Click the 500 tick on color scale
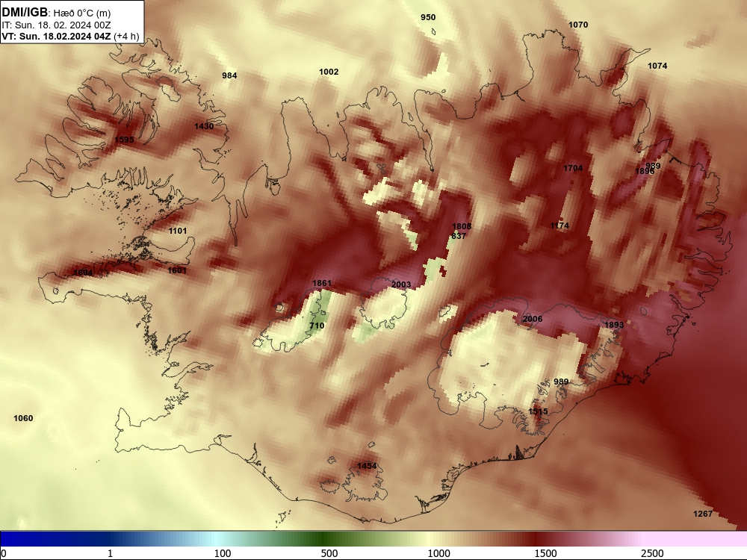Image resolution: width=747 pixels, height=560 pixels. click(329, 553)
